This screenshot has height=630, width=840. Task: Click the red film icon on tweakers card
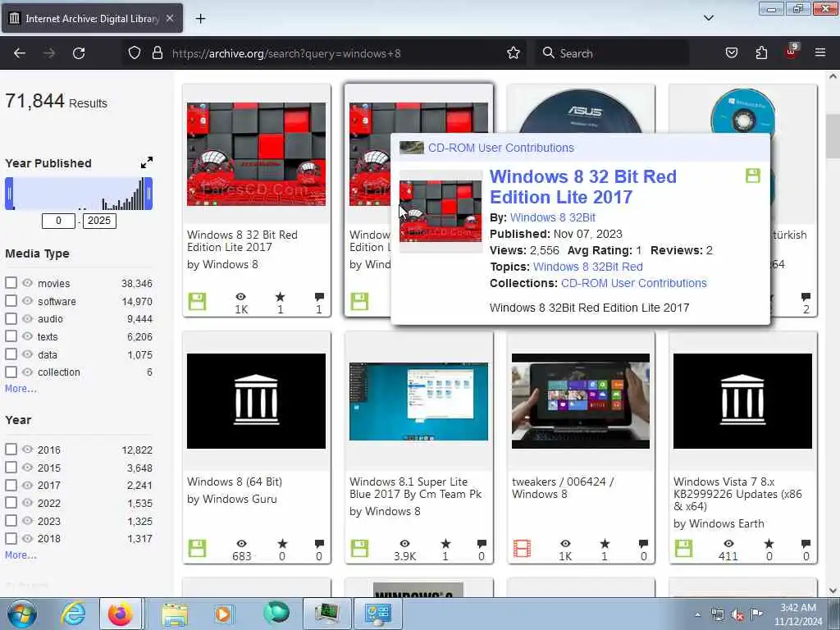click(x=522, y=548)
